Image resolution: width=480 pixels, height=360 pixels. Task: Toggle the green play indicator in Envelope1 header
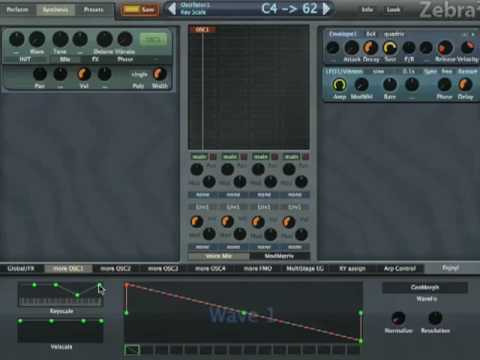point(473,34)
